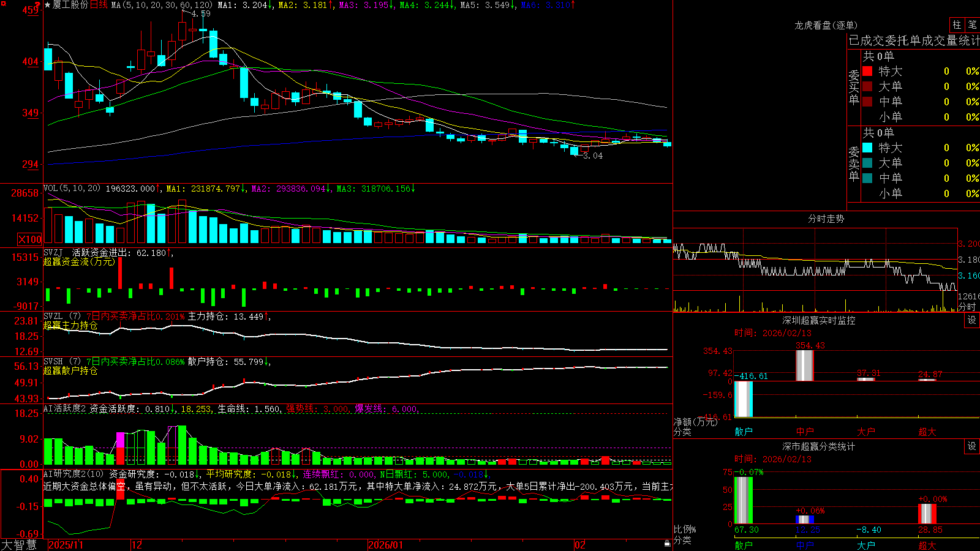Click the 强势线: 3.000 label
980x551 pixels.
[317, 409]
